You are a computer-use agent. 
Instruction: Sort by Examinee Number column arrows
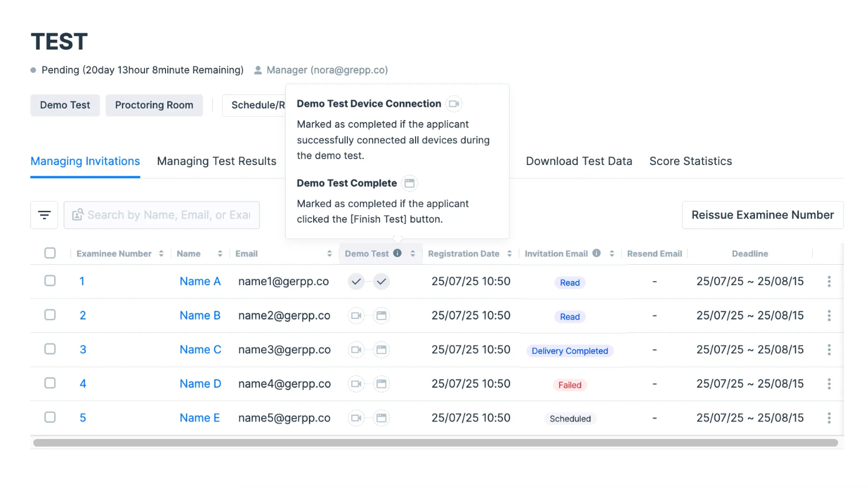[x=161, y=254]
